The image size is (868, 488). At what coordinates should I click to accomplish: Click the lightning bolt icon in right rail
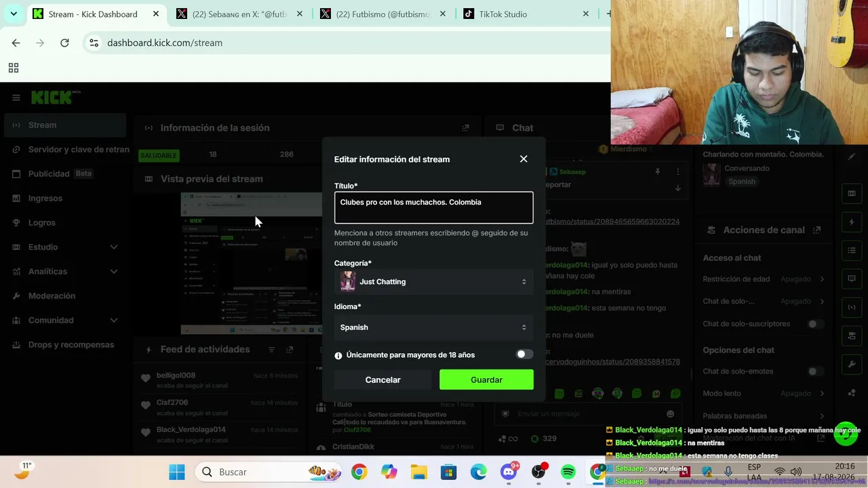852,222
